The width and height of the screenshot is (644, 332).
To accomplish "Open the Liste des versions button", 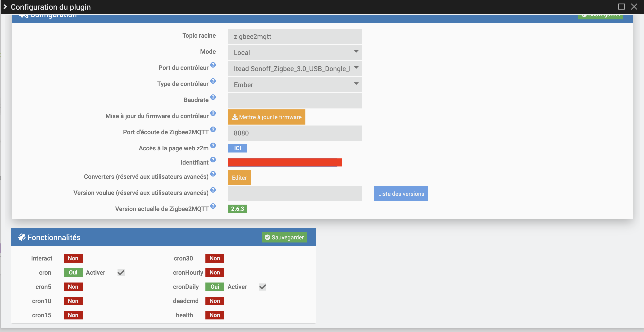I will 401,194.
